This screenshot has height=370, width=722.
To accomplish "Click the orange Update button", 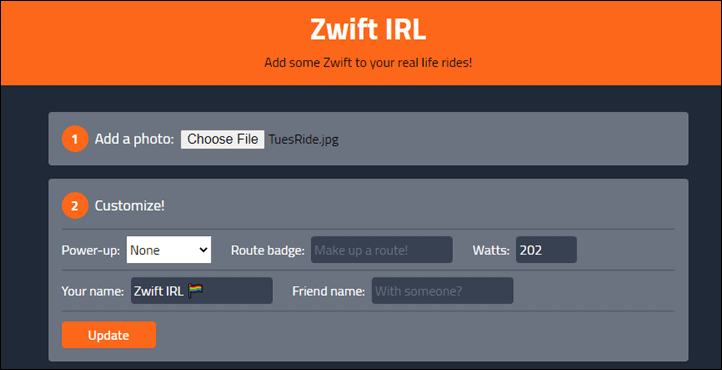I will pos(109,335).
